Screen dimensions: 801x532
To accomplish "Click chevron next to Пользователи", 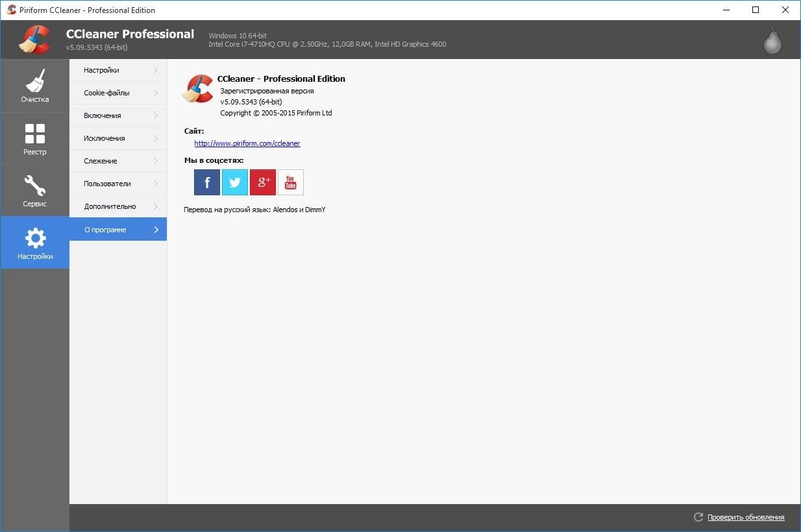I will pyautogui.click(x=156, y=184).
